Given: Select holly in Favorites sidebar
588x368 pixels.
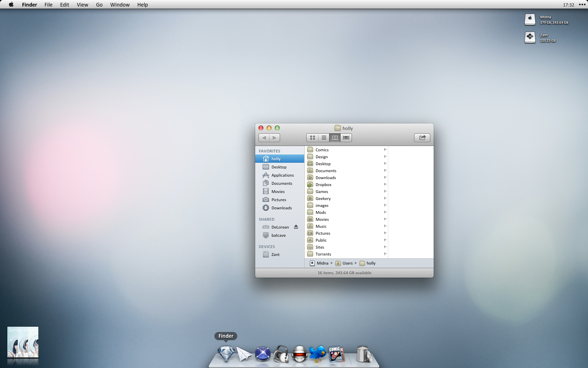Looking at the screenshot, I should coord(280,159).
